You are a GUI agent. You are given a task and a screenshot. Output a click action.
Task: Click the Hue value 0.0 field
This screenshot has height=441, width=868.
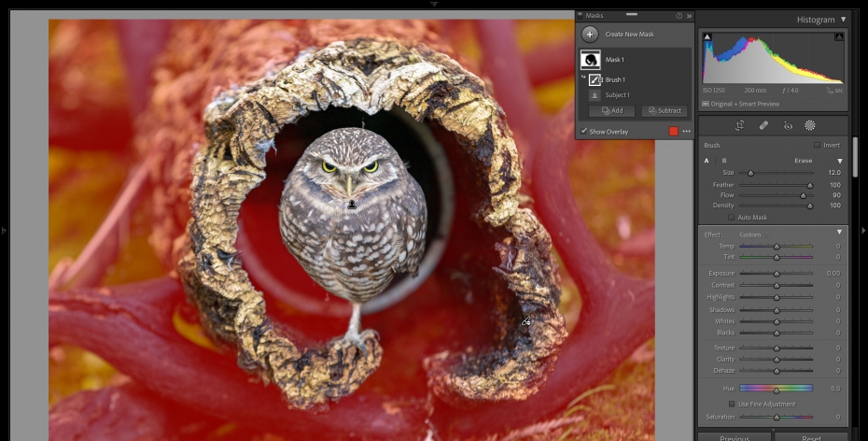(x=835, y=389)
